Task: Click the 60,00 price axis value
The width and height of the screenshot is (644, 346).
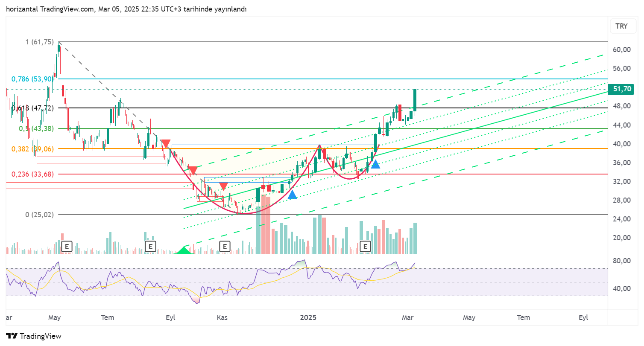Action: click(x=622, y=49)
